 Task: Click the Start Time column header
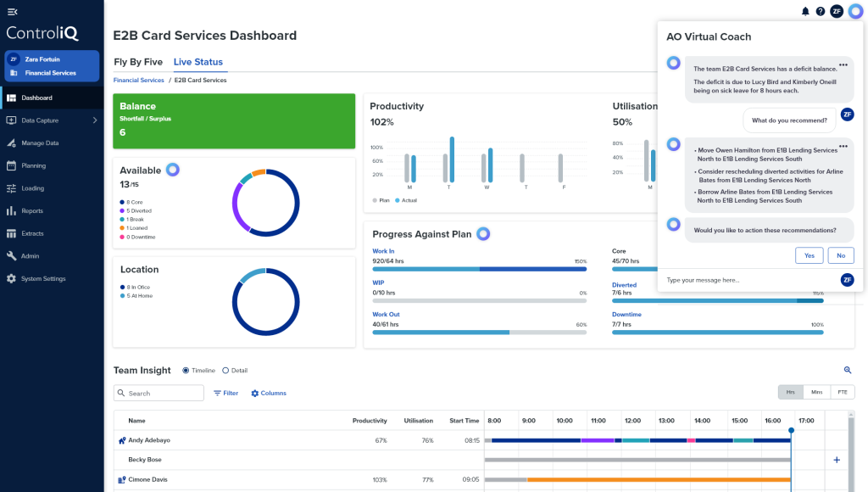464,421
